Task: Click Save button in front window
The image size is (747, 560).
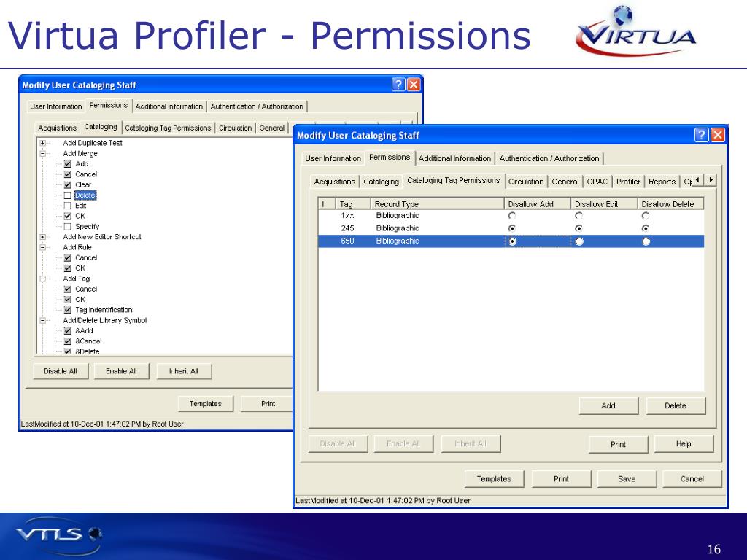Action: 627,479
